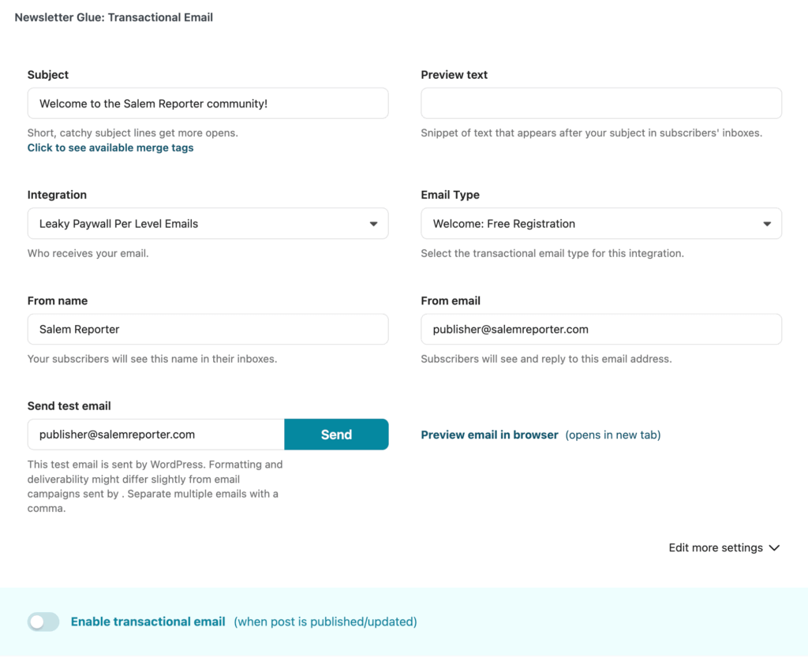Select the From email address field
This screenshot has width=808, height=672.
601,329
